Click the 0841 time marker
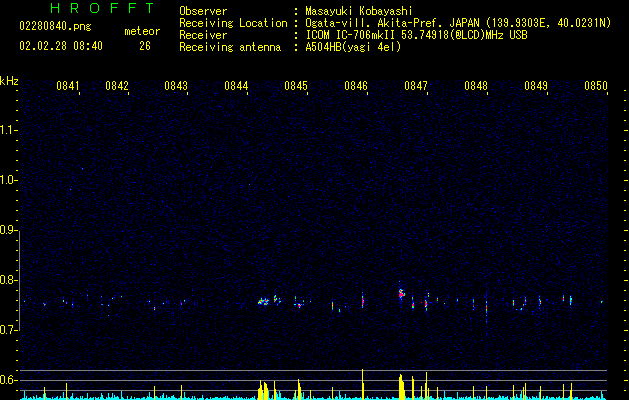 [x=68, y=86]
